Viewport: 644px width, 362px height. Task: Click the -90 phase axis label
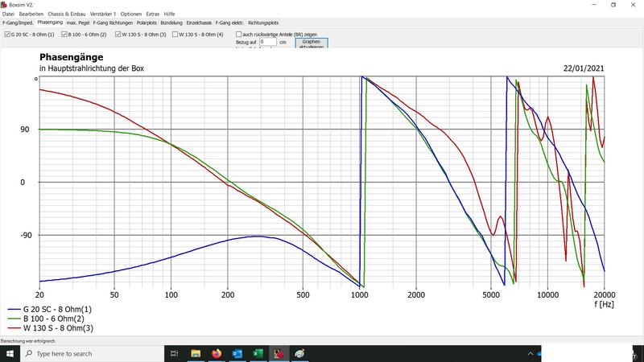tap(26, 235)
